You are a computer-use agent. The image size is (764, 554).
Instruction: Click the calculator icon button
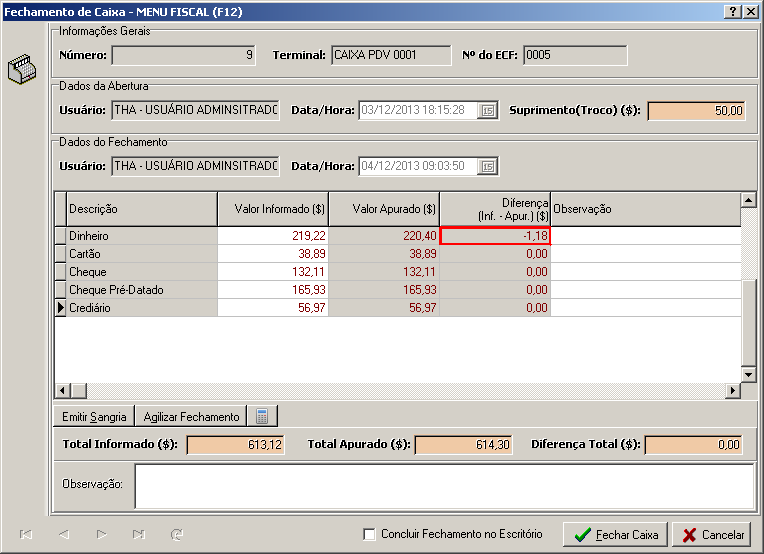coord(262,416)
